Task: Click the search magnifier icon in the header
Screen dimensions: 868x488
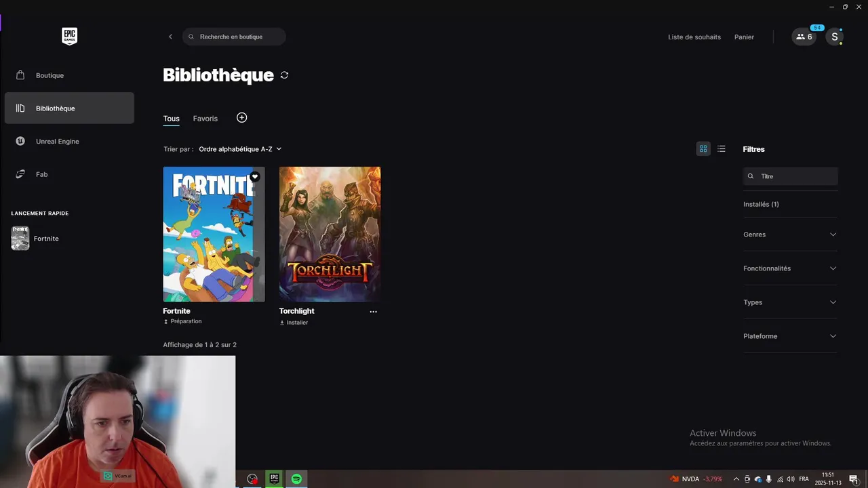Action: coord(191,37)
